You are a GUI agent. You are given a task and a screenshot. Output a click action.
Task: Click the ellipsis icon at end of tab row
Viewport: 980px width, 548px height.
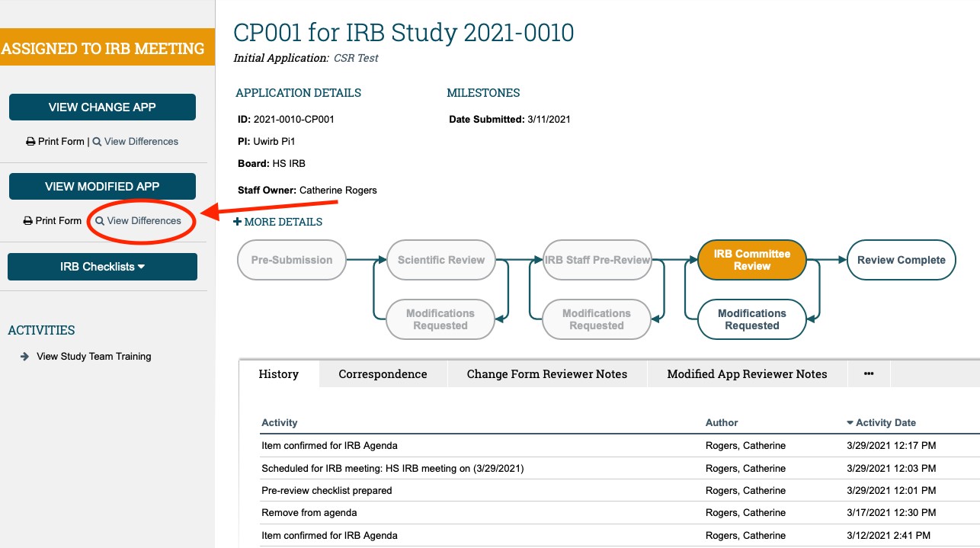click(x=869, y=373)
